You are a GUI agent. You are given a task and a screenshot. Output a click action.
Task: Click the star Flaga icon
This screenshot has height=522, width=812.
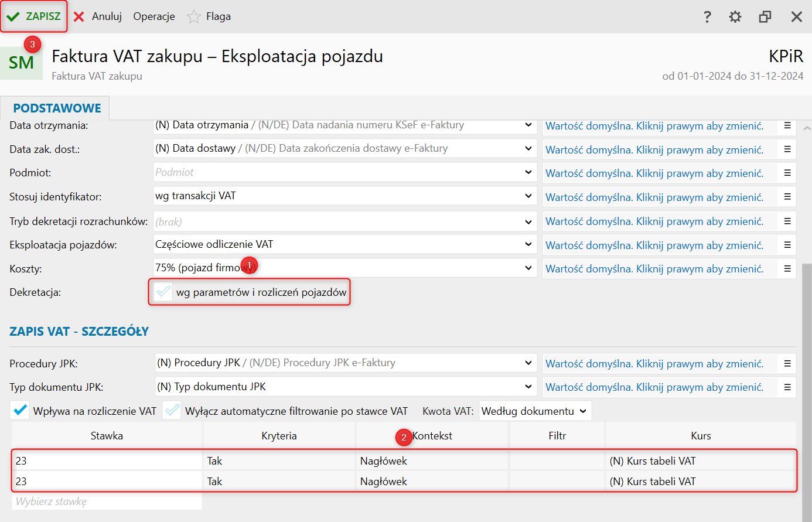[193, 17]
